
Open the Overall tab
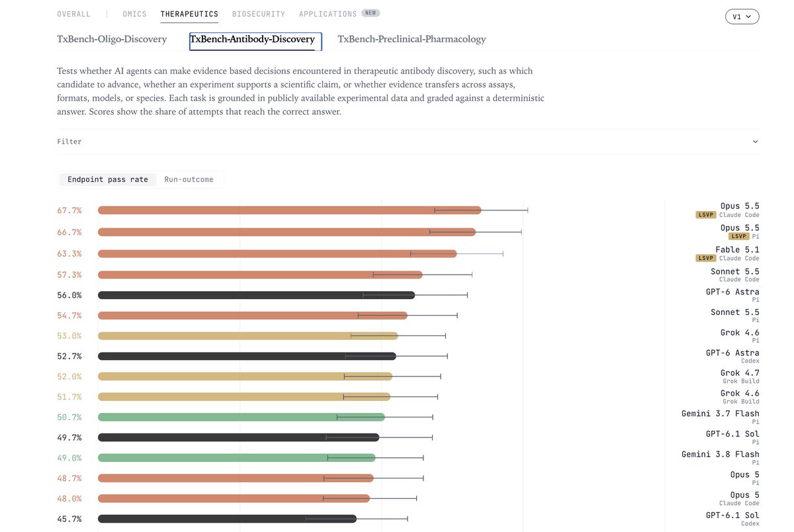click(74, 14)
